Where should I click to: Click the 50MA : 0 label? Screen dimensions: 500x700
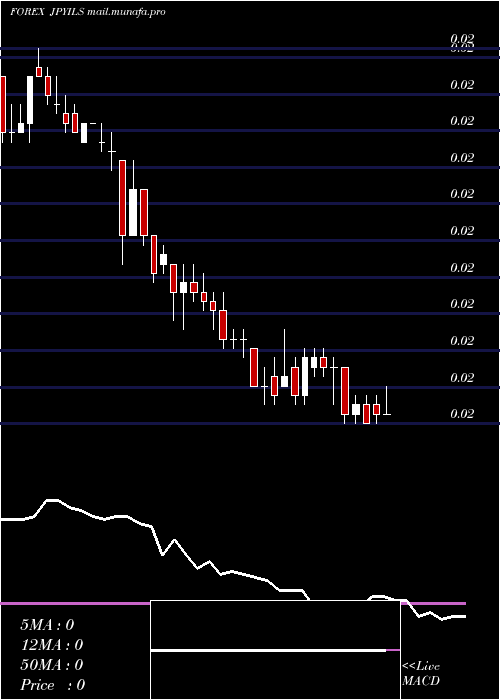(52, 665)
